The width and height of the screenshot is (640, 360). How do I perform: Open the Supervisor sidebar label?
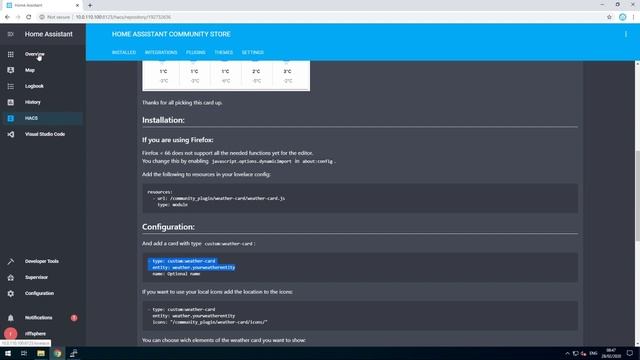pyautogui.click(x=36, y=278)
